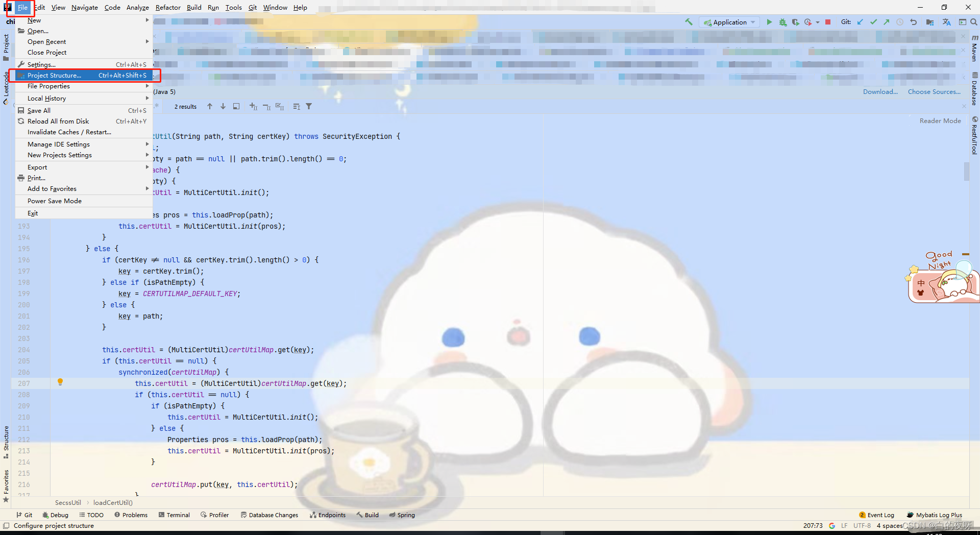The image size is (980, 535).
Task: Choose Project Structure from File menu
Action: (x=84, y=76)
